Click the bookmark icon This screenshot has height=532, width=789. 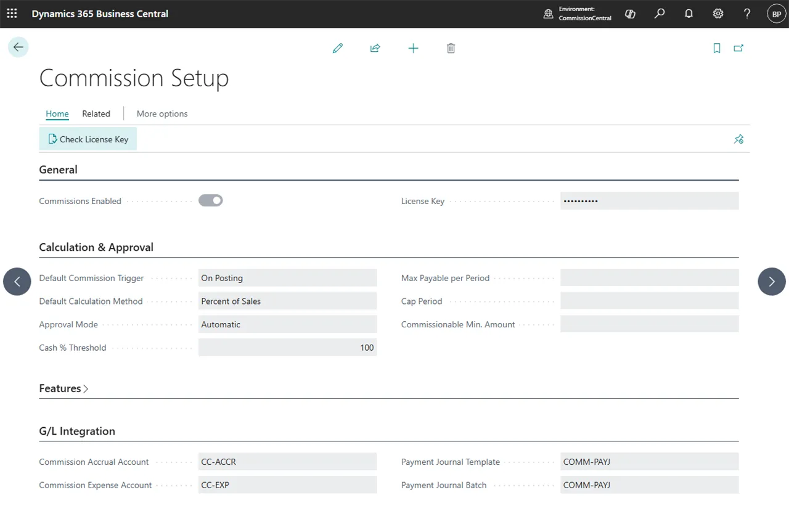717,48
